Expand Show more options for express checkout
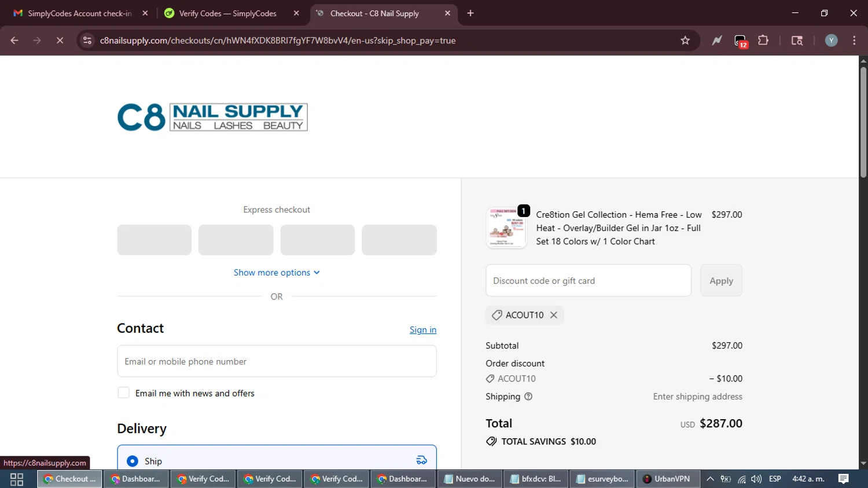The height and width of the screenshot is (488, 868). point(277,273)
